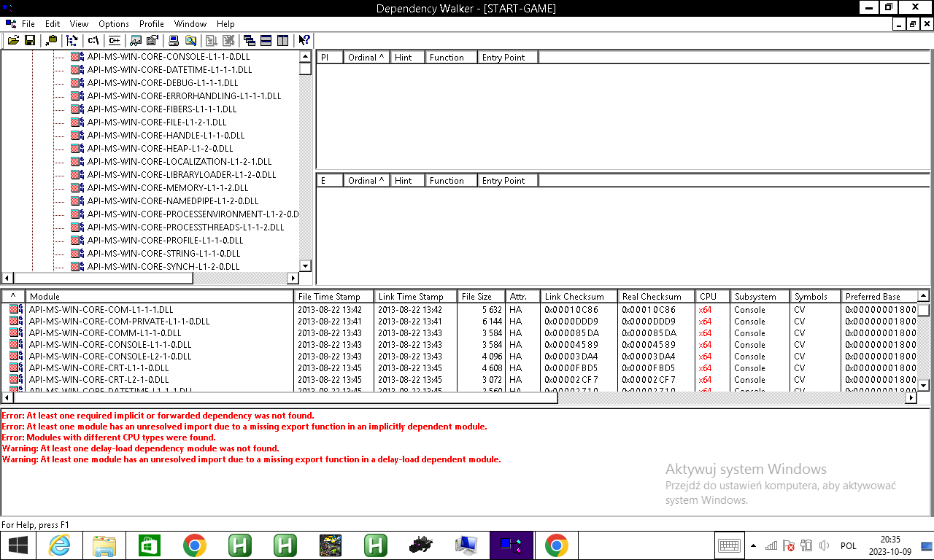Screen dimensions: 934x560
Task: Select API-MS-WIN-CORE-STRING-L1-1-0.DLL tree node
Action: coord(163,254)
